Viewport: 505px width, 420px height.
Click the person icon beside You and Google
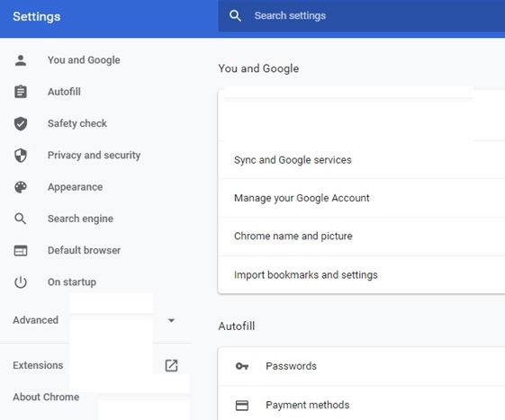(21, 60)
